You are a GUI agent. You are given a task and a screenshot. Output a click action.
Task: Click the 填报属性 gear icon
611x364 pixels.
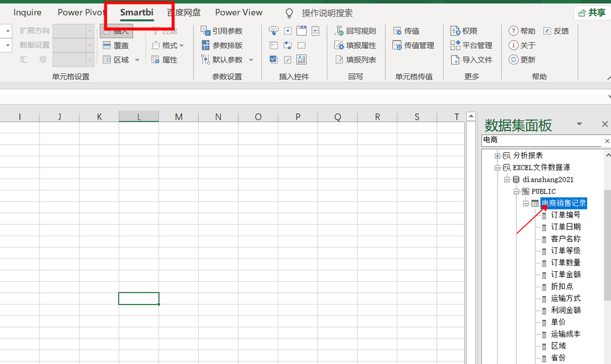click(339, 45)
